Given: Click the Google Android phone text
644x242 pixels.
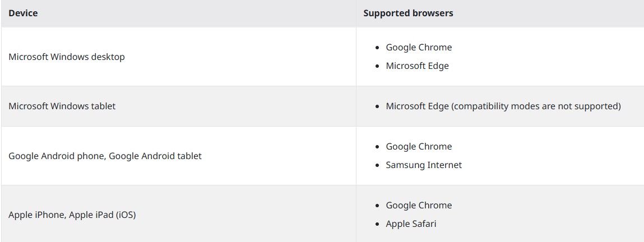Looking at the screenshot, I should click(56, 156).
